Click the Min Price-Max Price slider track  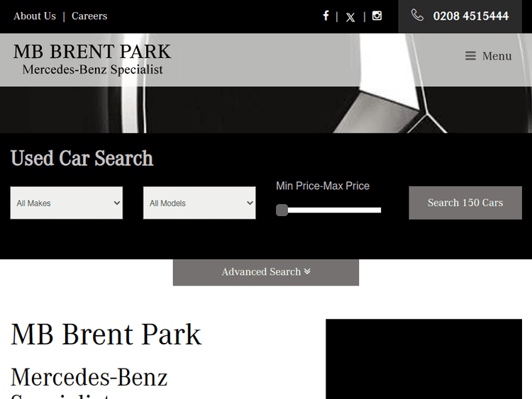click(328, 210)
